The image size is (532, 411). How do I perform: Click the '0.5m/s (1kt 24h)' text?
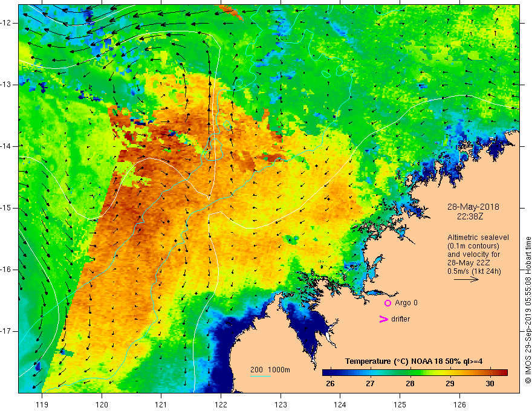474,271
